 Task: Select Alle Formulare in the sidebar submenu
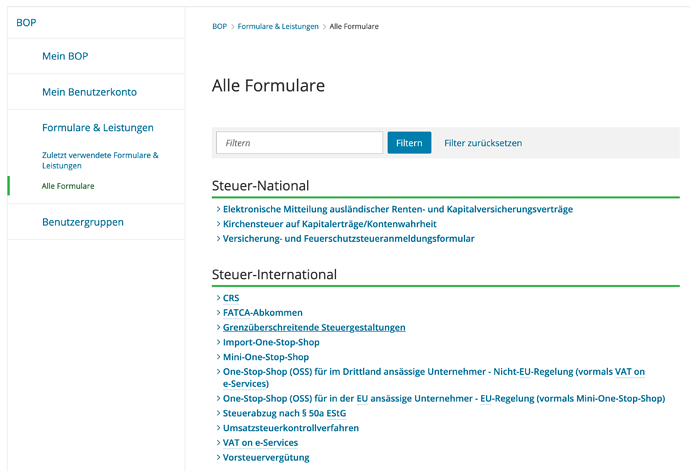(x=68, y=186)
